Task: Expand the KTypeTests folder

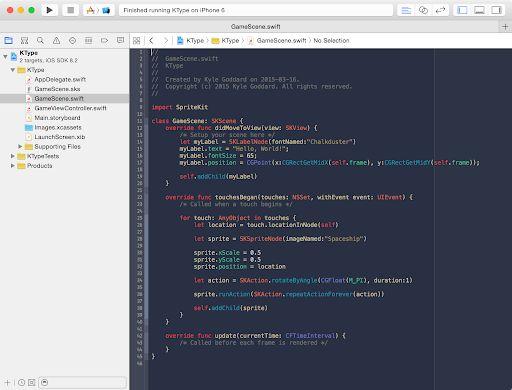Action: (13, 156)
